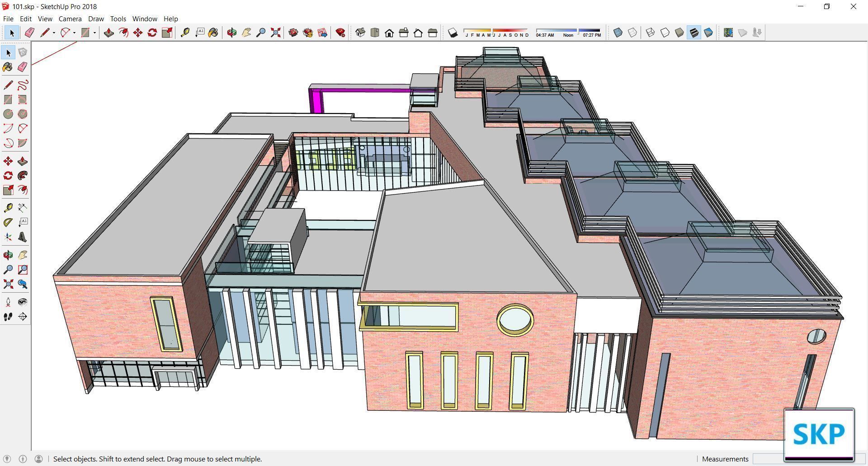Select the Section Plane tool
Screen dimensions: 868x466
point(23,317)
